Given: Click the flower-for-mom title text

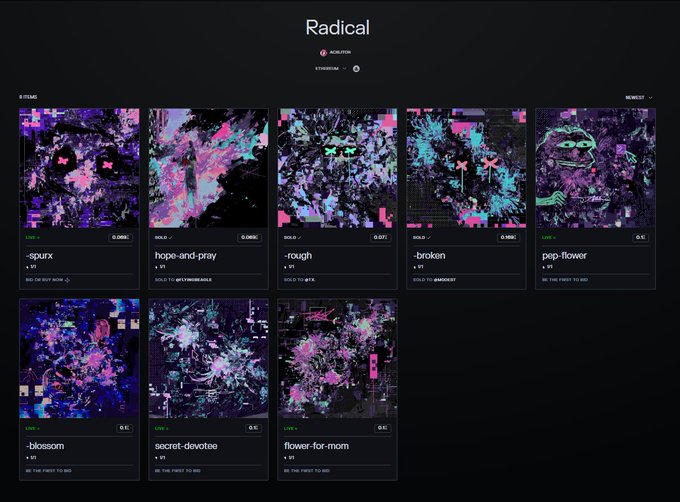Looking at the screenshot, I should click(316, 446).
